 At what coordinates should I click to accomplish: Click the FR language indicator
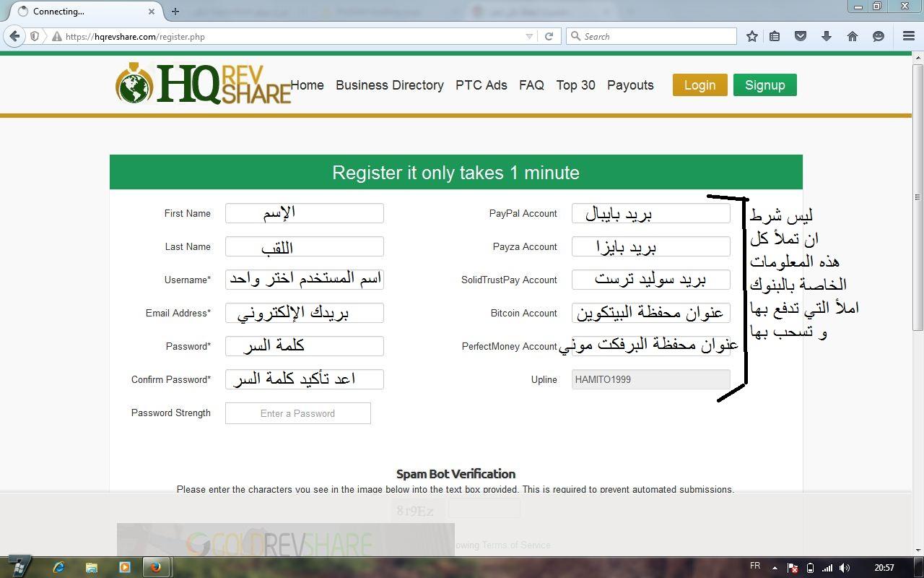pyautogui.click(x=755, y=566)
